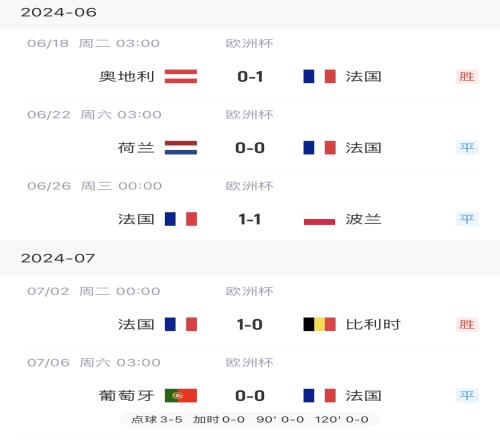Click the Portugal flag icon
The width and height of the screenshot is (500, 440).
(x=181, y=396)
